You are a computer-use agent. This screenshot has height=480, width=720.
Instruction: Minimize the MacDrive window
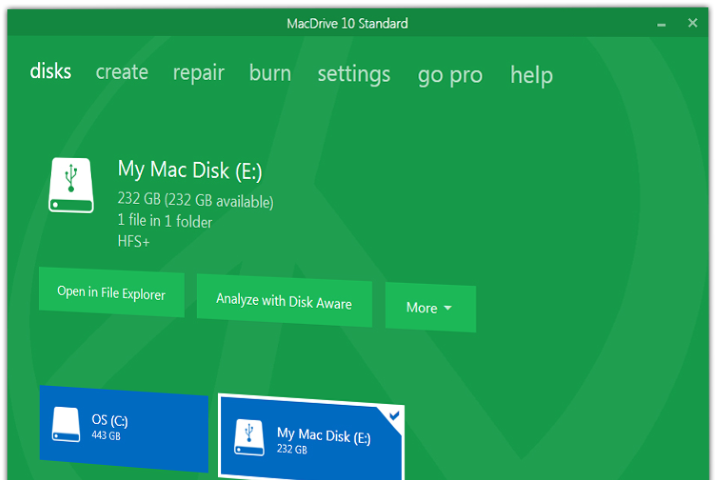tap(661, 25)
